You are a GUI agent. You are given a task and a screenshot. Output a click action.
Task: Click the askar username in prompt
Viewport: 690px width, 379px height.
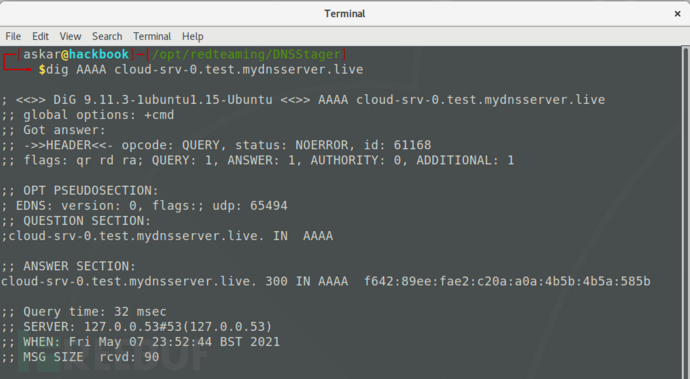pyautogui.click(x=42, y=54)
